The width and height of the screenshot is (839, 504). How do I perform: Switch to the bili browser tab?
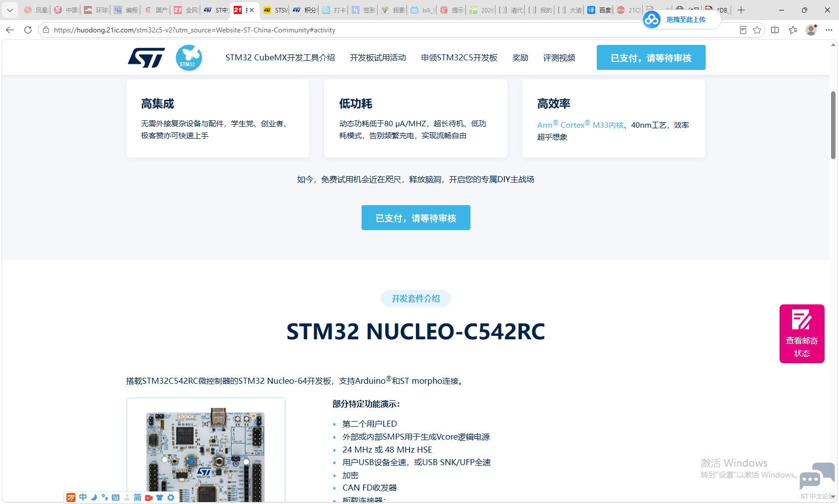[422, 10]
